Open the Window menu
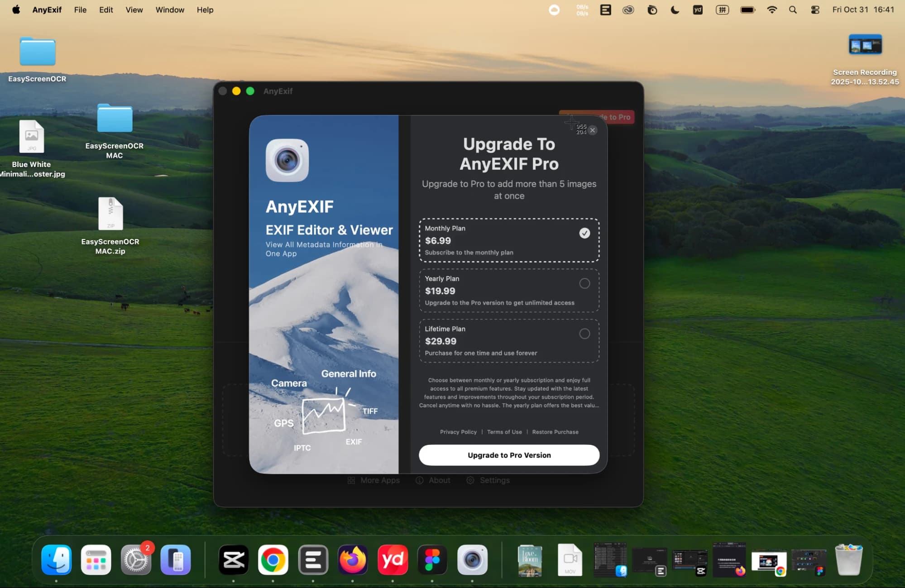Viewport: 905px width, 588px height. (170, 10)
